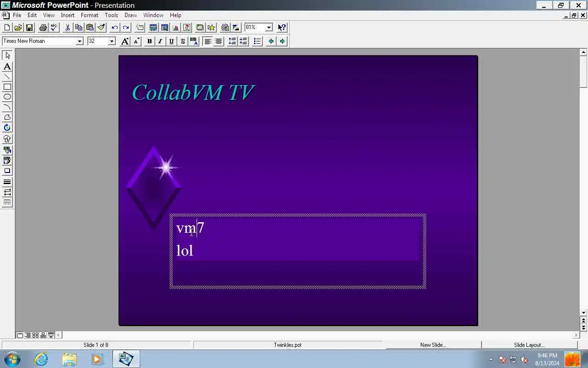Create a new presentation with New icon
Viewport: 588px width, 368px height.
click(7, 28)
